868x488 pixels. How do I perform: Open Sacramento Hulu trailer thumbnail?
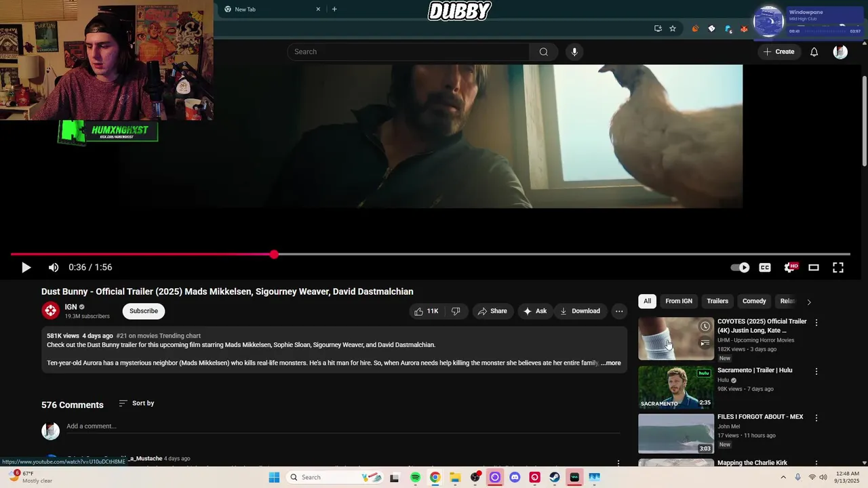pos(676,387)
